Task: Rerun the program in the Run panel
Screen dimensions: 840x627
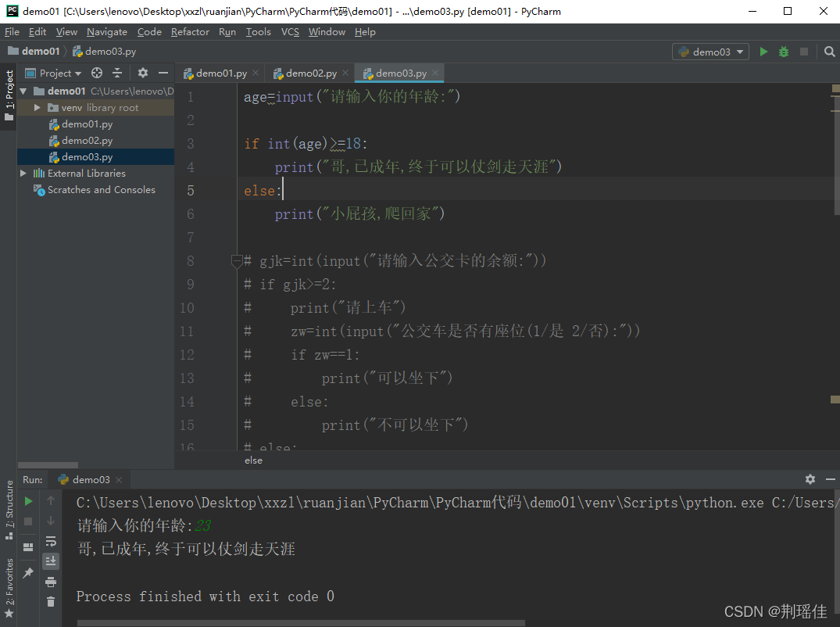Action: (x=27, y=501)
